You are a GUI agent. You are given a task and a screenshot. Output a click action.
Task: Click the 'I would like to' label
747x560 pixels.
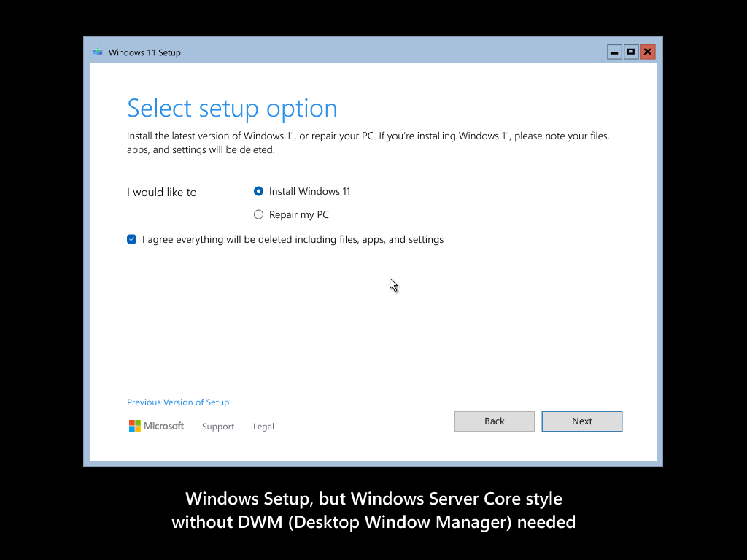pos(162,192)
